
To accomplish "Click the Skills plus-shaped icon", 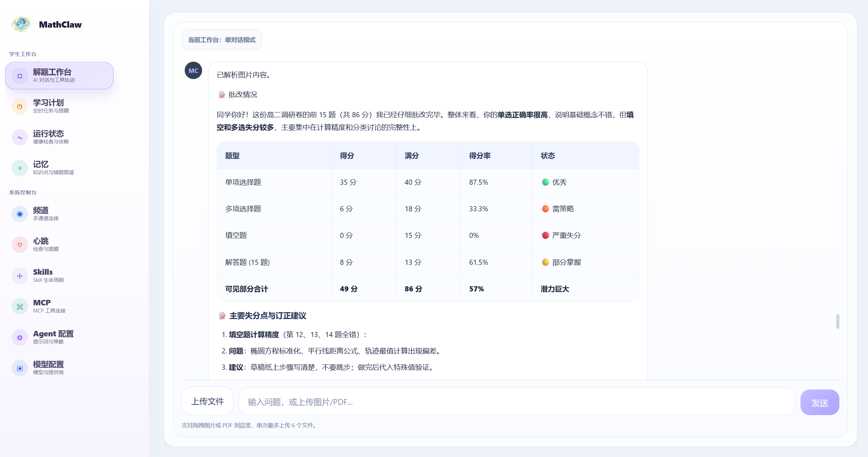I will 20,276.
